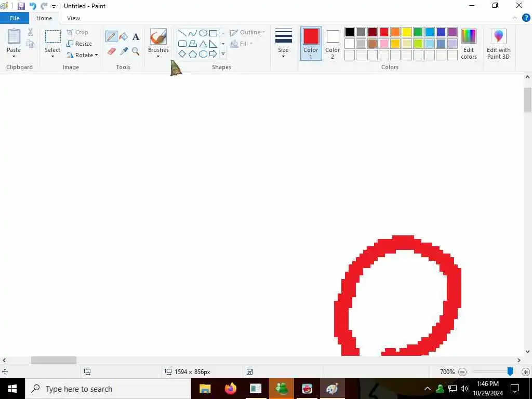Click Edit with Paint 3D
532x399 pixels.
click(x=498, y=44)
